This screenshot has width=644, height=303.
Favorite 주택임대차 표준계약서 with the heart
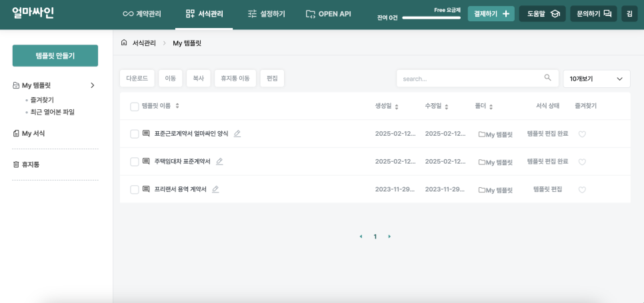pos(582,162)
